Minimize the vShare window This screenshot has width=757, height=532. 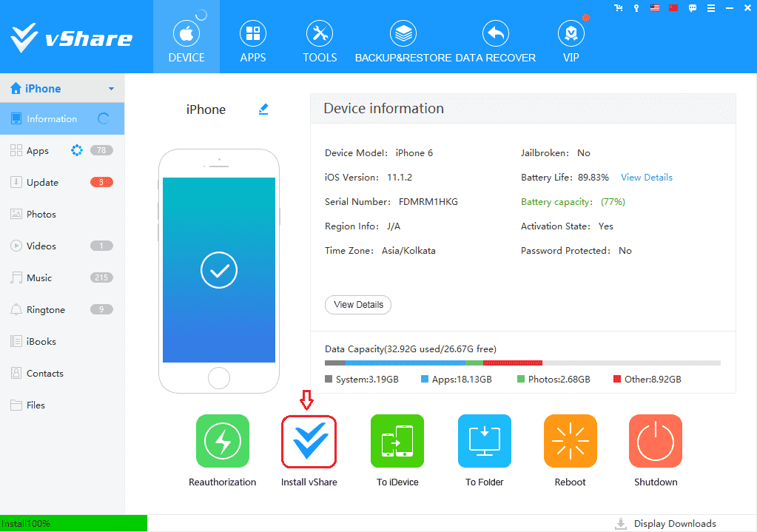(x=730, y=8)
